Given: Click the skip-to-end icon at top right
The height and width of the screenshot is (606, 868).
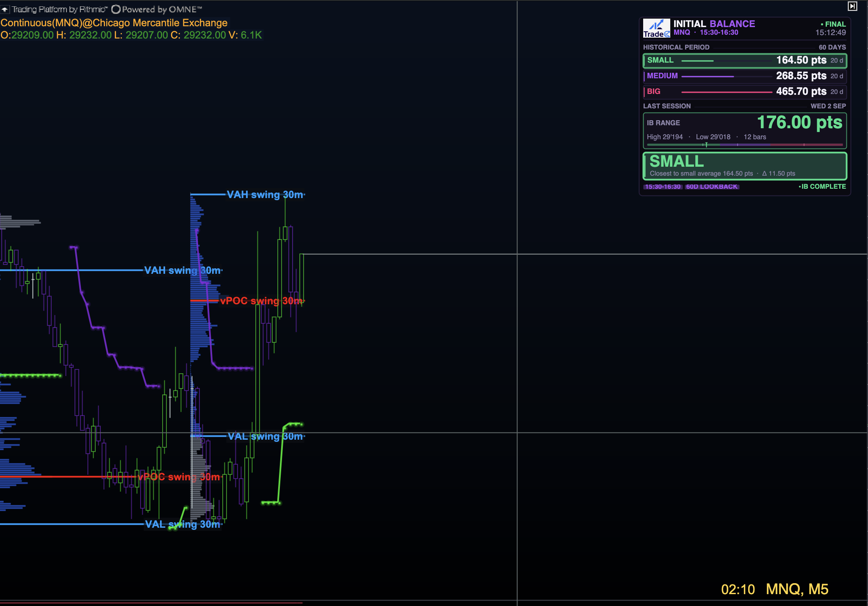Looking at the screenshot, I should pyautogui.click(x=852, y=6).
